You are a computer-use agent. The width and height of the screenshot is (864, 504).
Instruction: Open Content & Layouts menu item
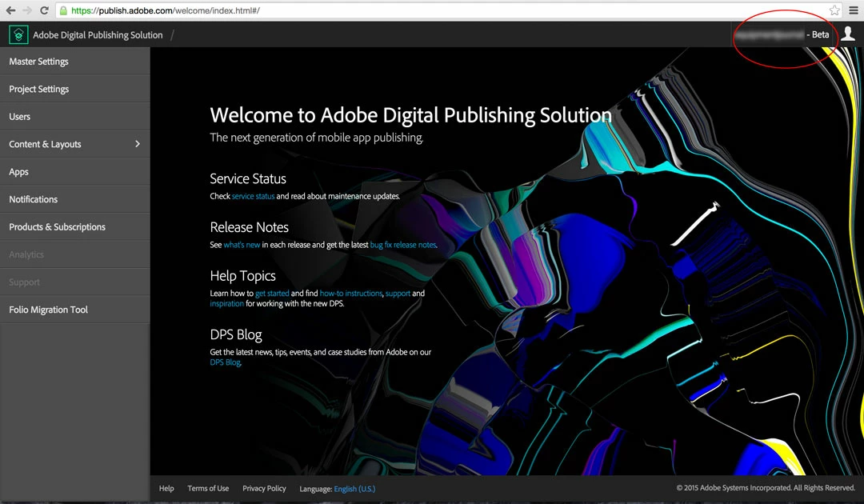click(75, 144)
